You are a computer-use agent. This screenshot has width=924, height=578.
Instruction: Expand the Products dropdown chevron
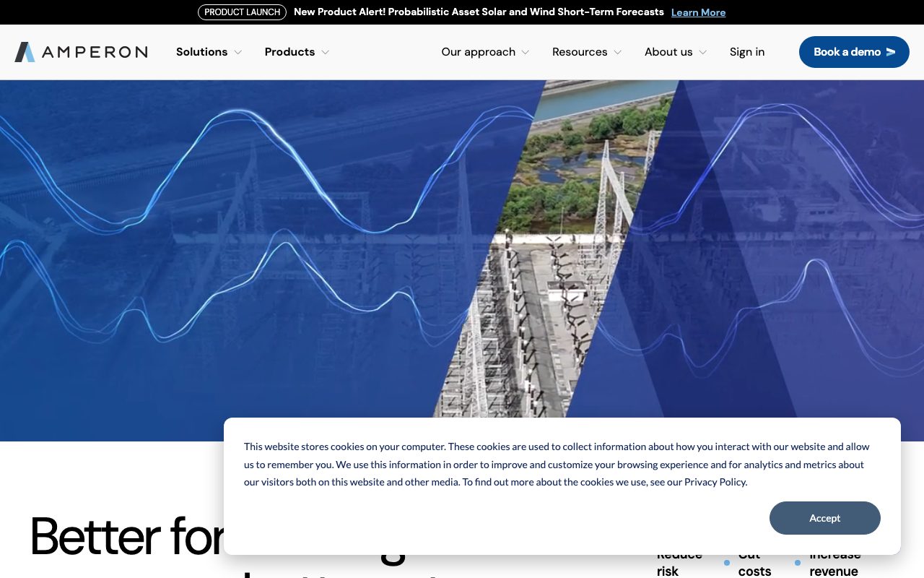click(x=326, y=52)
